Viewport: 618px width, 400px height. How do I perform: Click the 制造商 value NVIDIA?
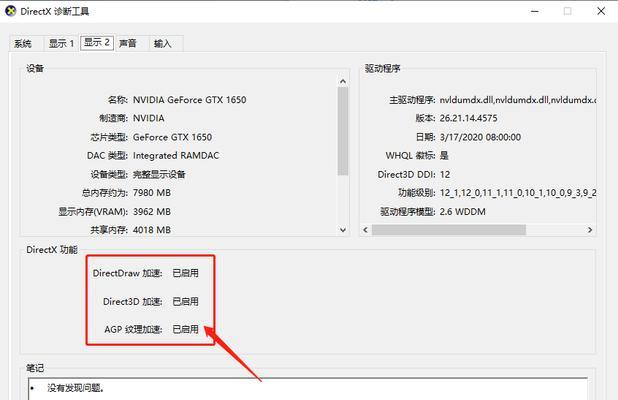(x=149, y=118)
